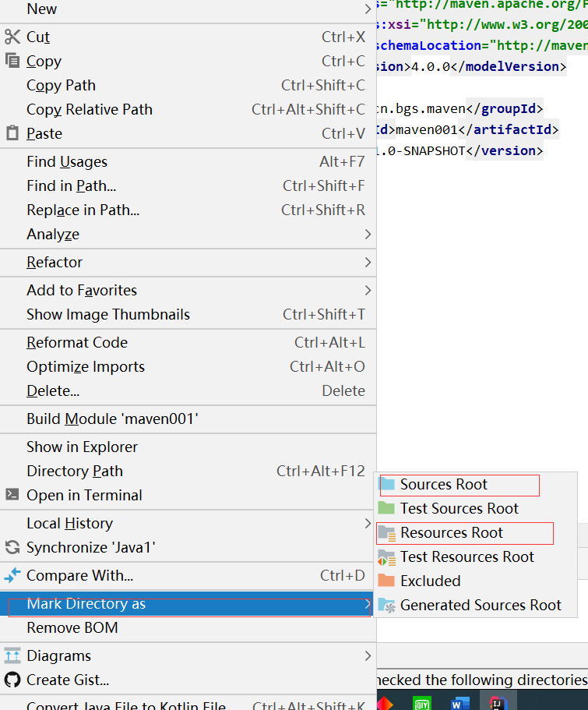The image size is (588, 710).
Task: Open the Diagrams submenu arrow
Action: click(x=368, y=655)
